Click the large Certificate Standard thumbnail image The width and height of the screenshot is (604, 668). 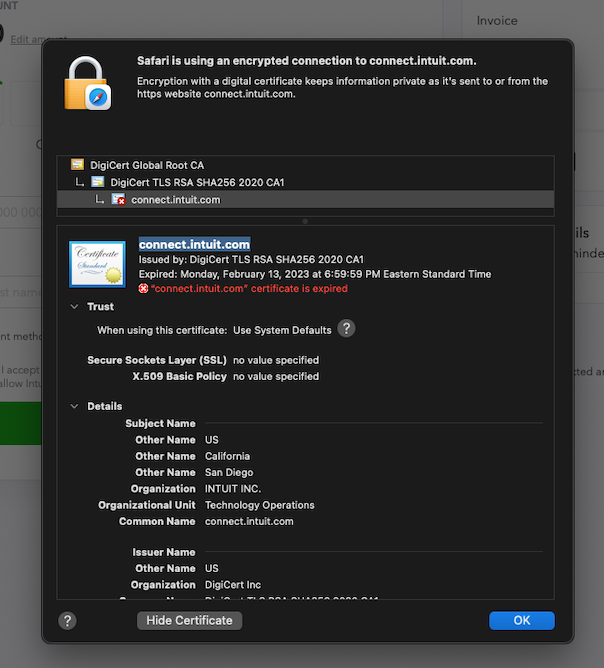pos(98,264)
